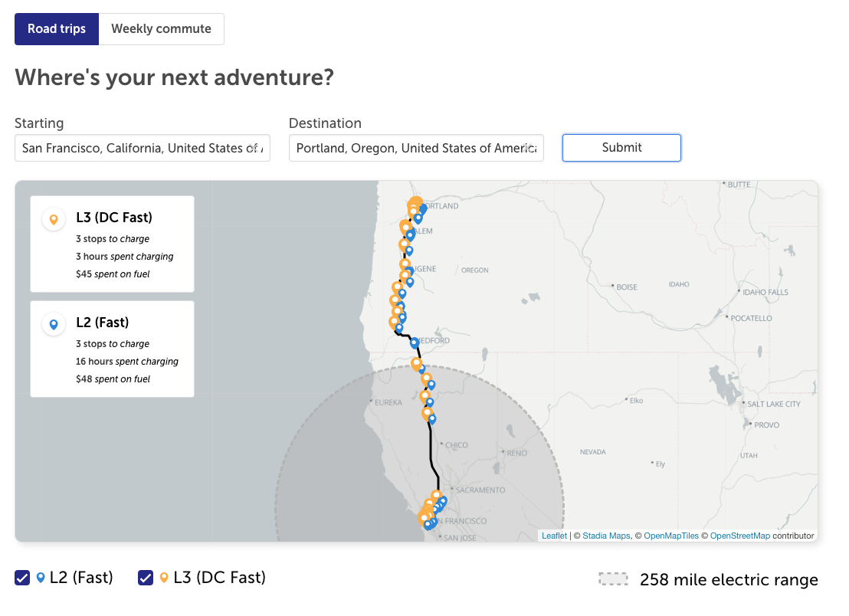Click the orange pin beside L3 (DC Fast) legend label
Viewport: 849px width, 616px height.
[164, 578]
